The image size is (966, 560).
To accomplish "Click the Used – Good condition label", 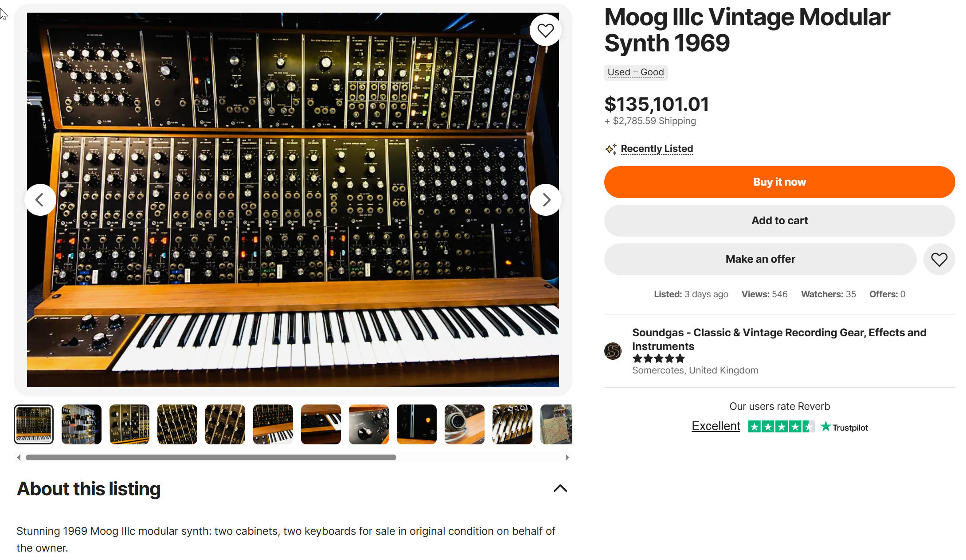I will coord(635,72).
